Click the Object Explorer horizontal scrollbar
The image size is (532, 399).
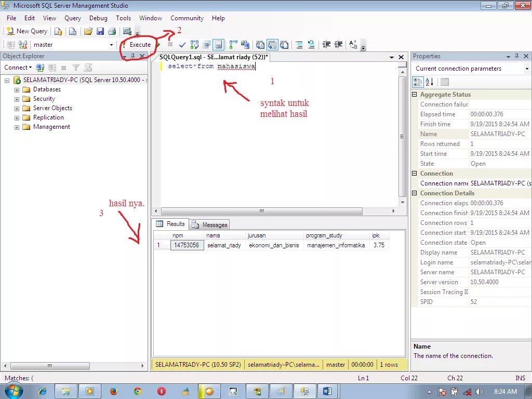(50, 366)
